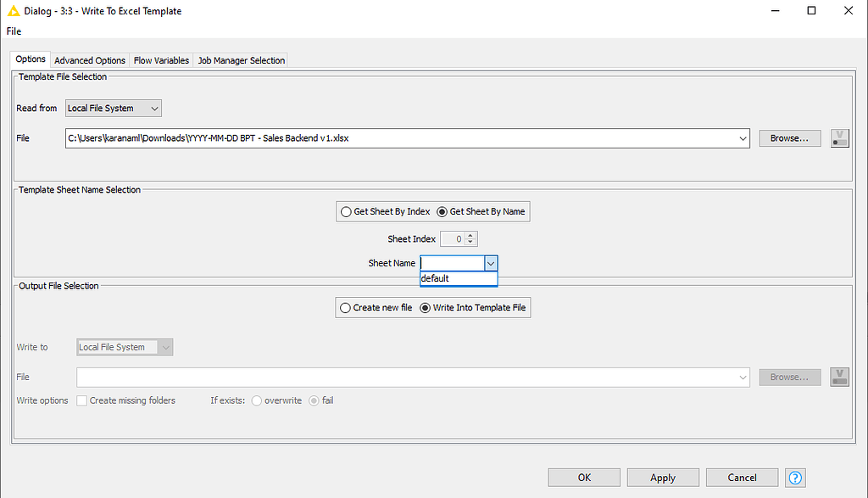
Task: Decrement Sheet Index with the down arrow
Action: point(470,241)
